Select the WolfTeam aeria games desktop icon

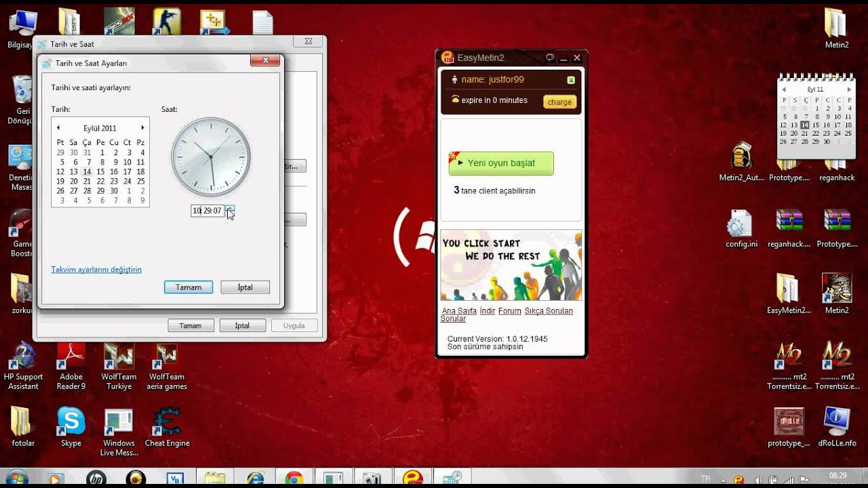(167, 367)
